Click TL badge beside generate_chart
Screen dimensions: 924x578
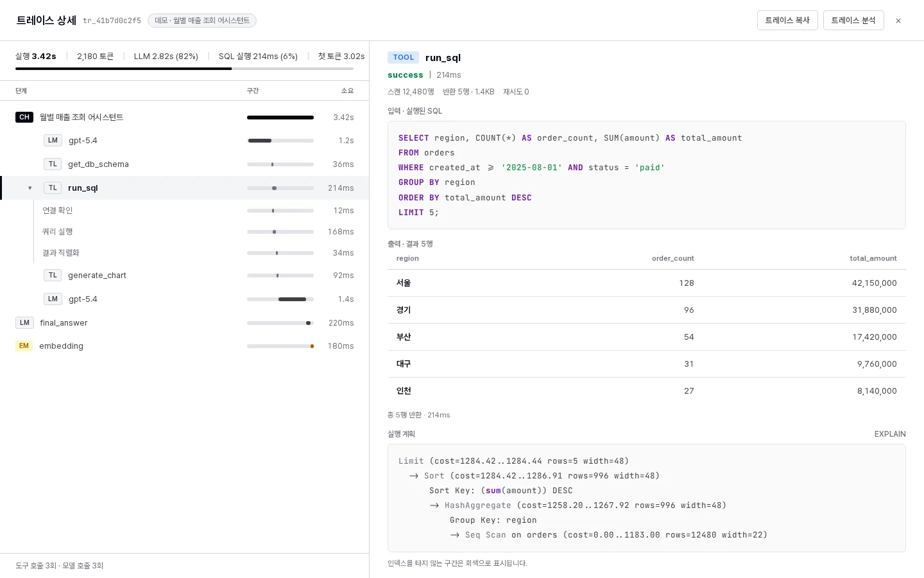[x=53, y=276]
